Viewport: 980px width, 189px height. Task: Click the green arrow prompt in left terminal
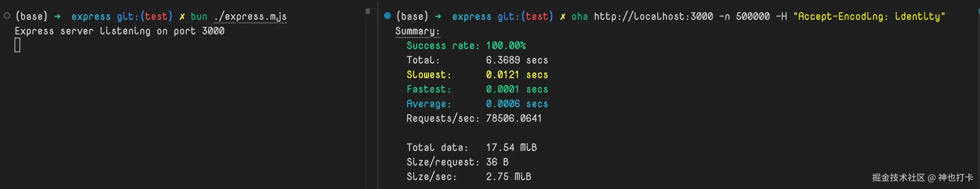tap(57, 16)
